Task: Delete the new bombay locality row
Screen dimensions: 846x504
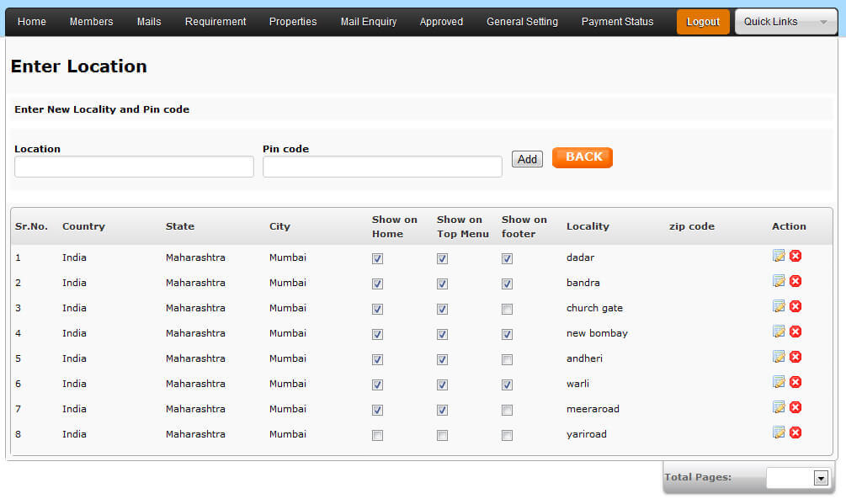Action: coord(795,332)
